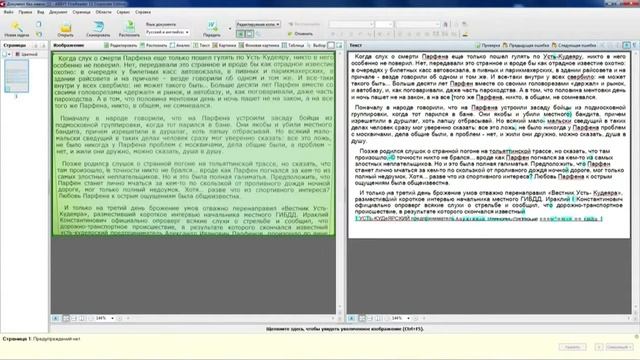
Task: Open the Передать dropdown arrow
Action: pos(229,29)
